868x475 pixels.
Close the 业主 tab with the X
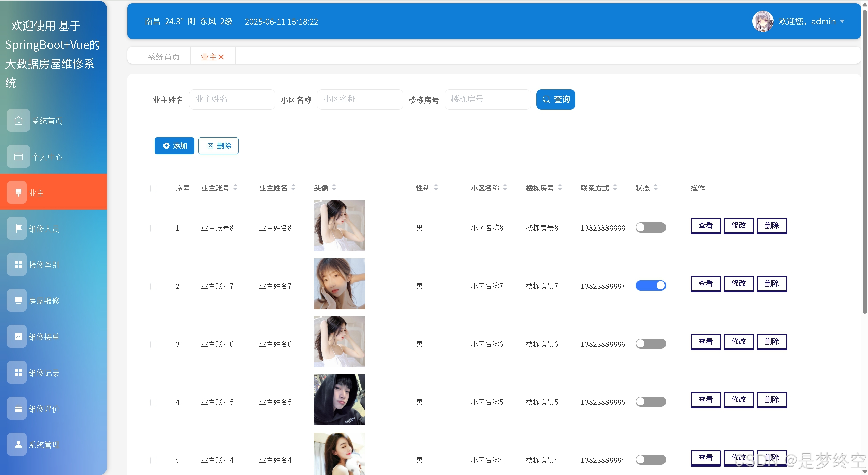coord(221,57)
